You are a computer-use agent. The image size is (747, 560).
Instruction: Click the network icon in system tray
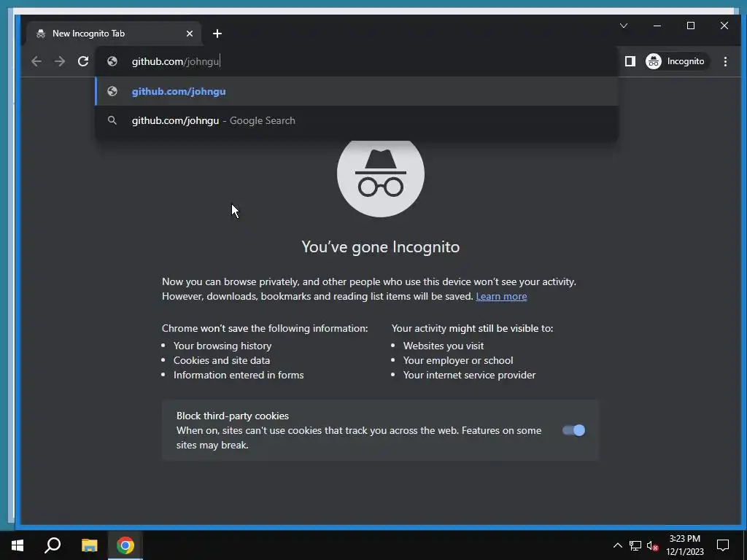635,545
